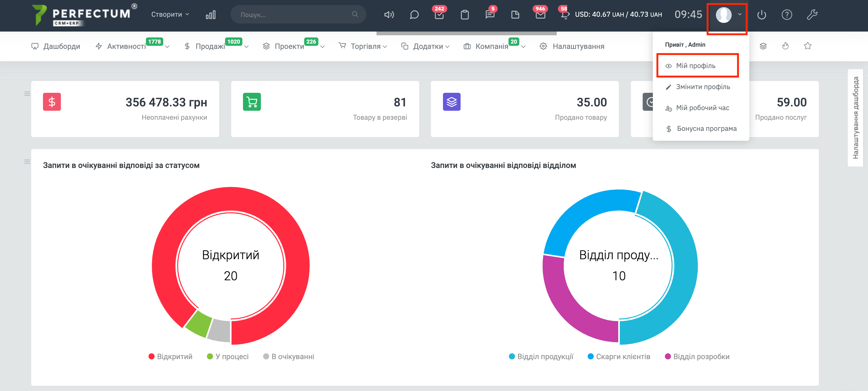Viewport: 868px width, 391px height.
Task: Open tasks icon with 242 badge
Action: (x=439, y=15)
